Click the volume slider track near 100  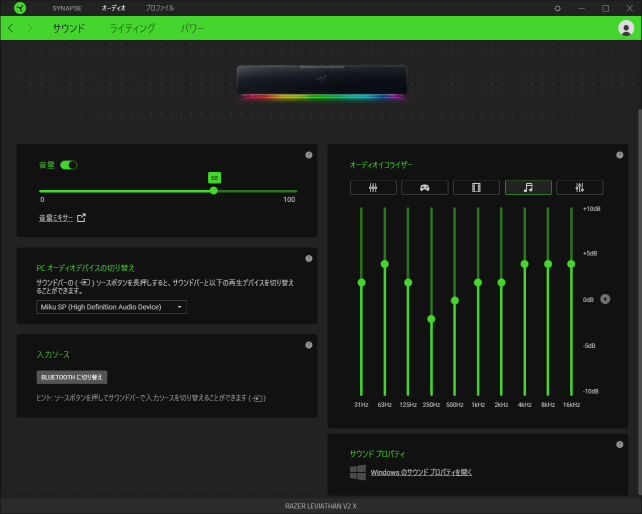coord(292,190)
